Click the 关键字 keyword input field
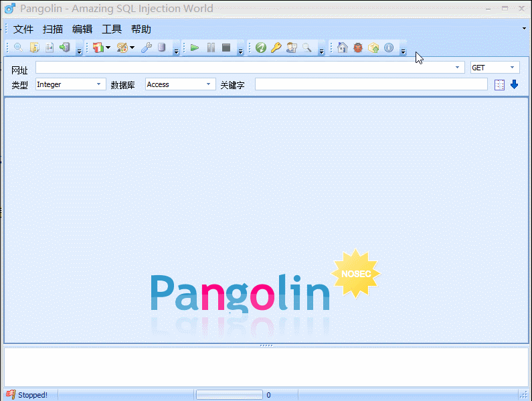 click(x=371, y=84)
